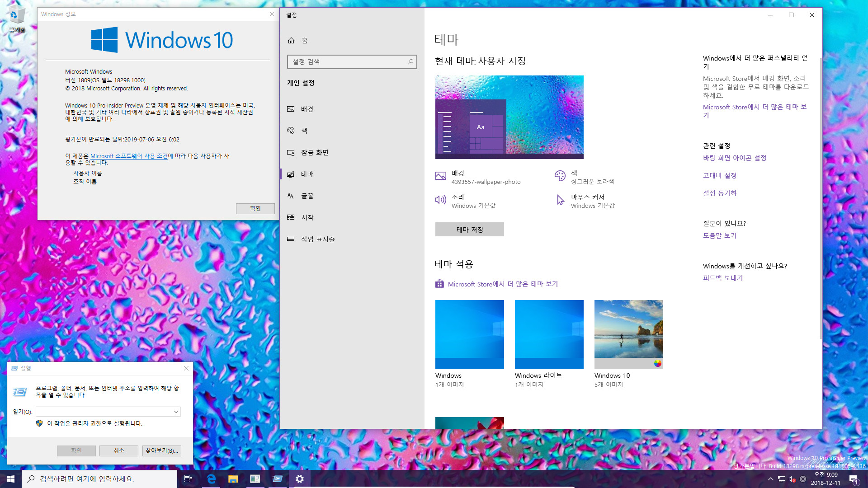Click the current theme preview image
This screenshot has height=488, width=868.
click(x=509, y=117)
